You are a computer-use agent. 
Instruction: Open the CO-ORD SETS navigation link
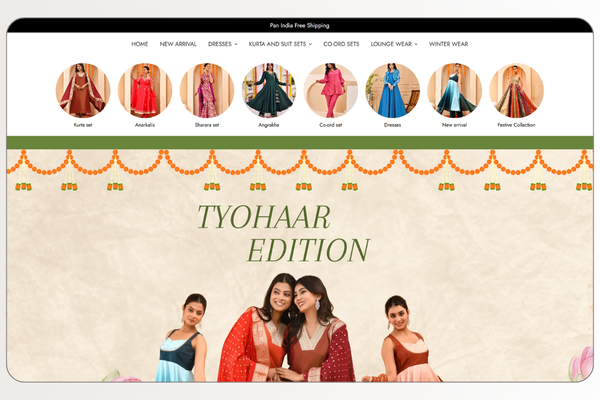coord(342,44)
